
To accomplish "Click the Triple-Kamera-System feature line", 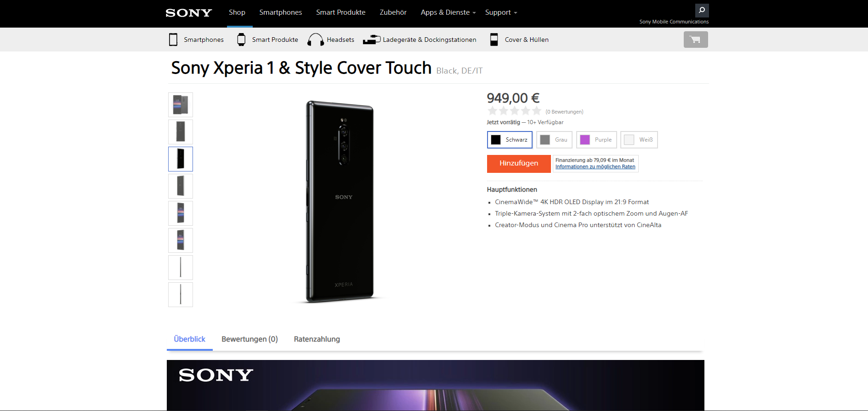I will (591, 213).
